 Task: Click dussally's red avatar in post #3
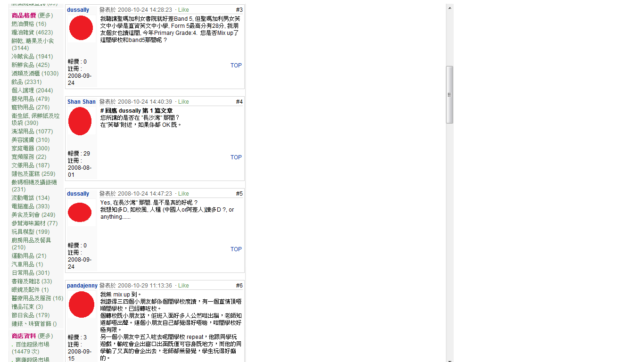click(x=81, y=28)
